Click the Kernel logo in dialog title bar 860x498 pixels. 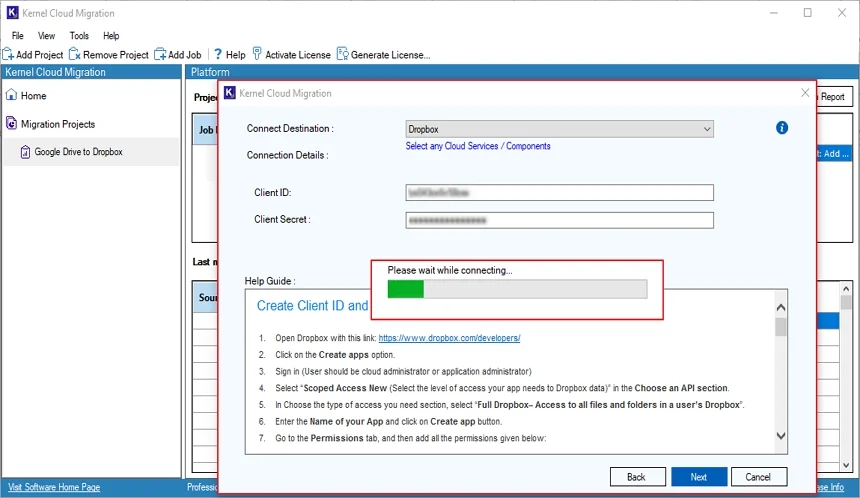click(230, 93)
